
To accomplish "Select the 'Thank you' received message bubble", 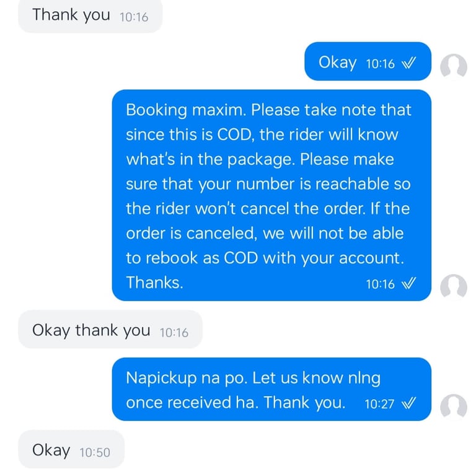I will point(90,15).
